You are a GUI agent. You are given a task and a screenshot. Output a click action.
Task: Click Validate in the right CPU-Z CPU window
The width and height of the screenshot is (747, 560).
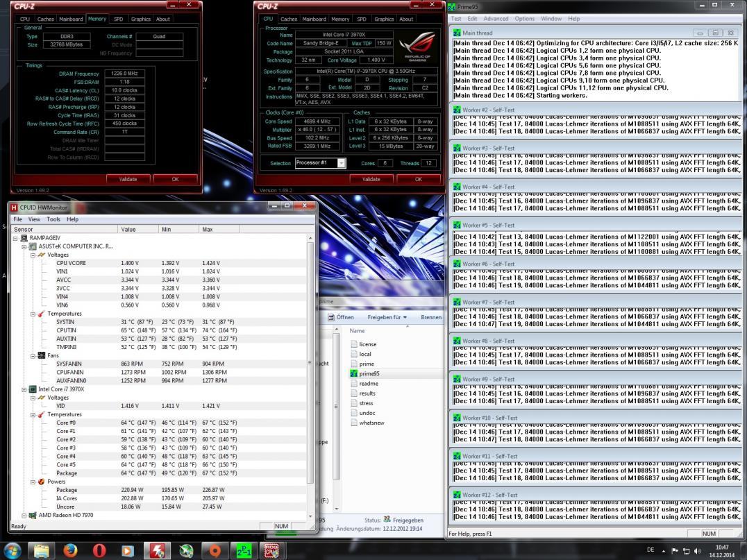coord(371,179)
